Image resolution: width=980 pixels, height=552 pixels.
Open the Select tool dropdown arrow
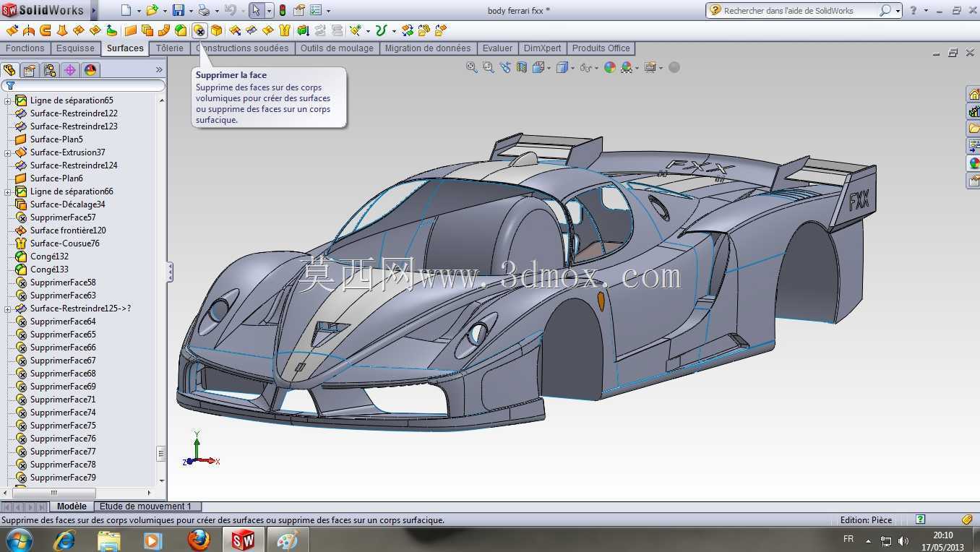[269, 11]
